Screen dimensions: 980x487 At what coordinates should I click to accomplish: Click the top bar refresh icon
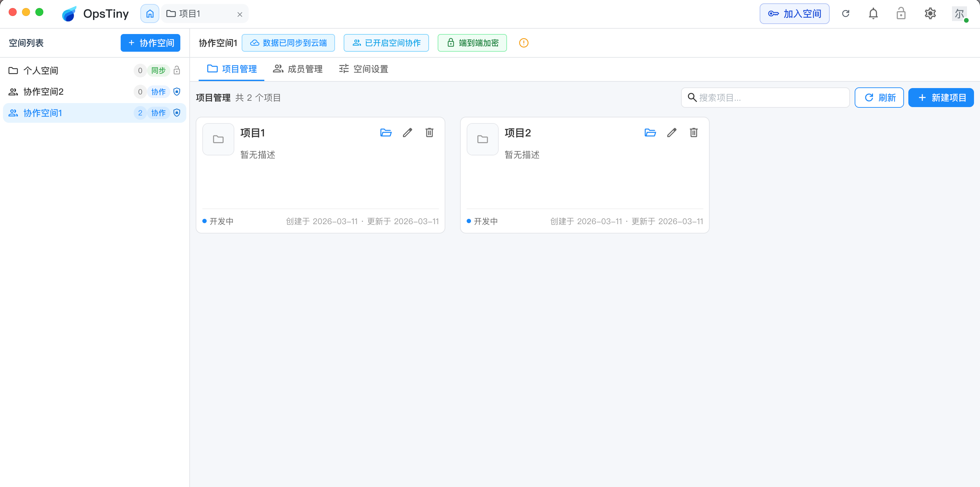pos(846,14)
